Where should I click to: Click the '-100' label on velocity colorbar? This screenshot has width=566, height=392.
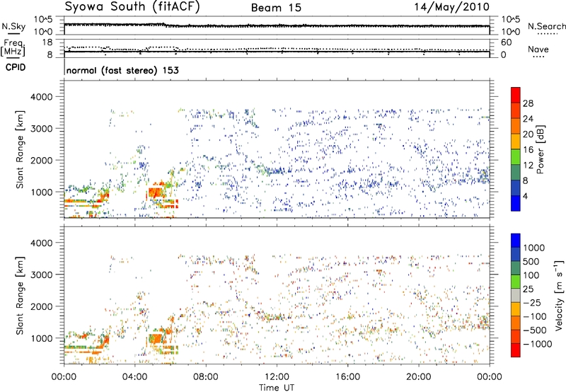535,316
